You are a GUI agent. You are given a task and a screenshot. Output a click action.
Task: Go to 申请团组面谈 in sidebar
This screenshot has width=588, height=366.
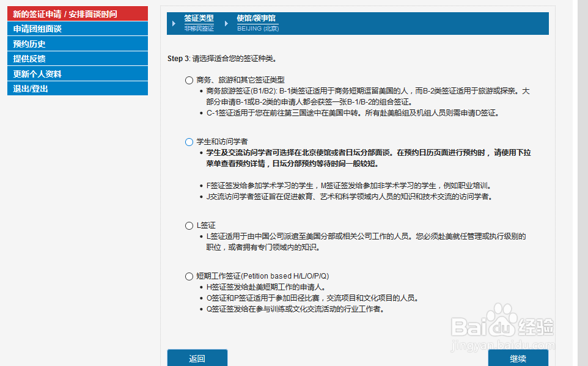tap(78, 28)
